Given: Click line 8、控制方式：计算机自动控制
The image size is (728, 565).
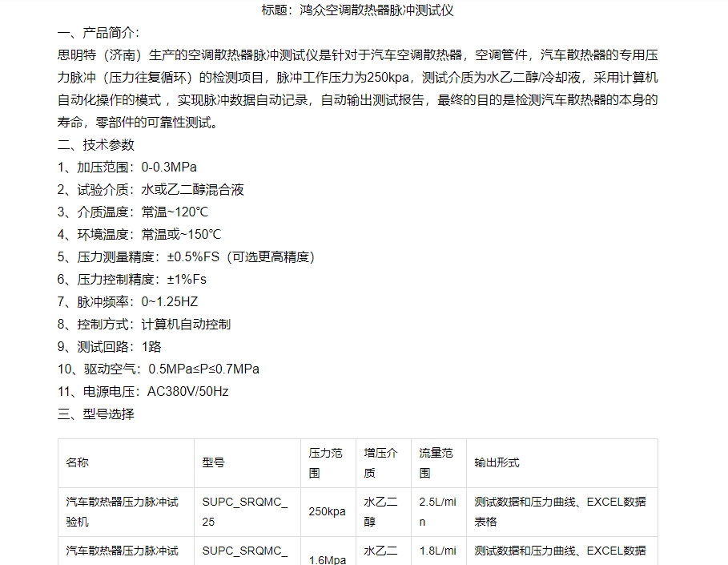Looking at the screenshot, I should [x=144, y=324].
